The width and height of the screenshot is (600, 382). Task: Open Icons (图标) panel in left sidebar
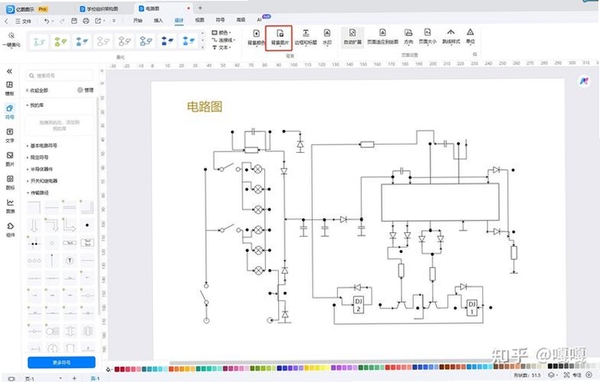(x=10, y=183)
